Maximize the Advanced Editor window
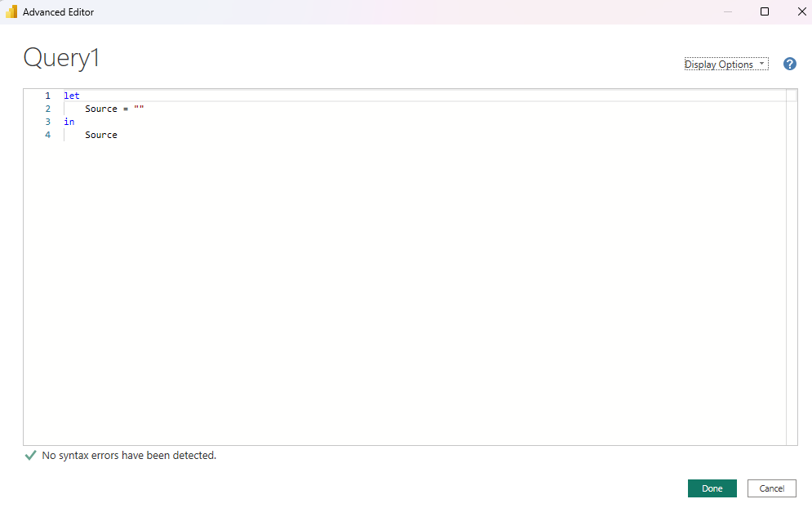The image size is (812, 508). [x=765, y=11]
